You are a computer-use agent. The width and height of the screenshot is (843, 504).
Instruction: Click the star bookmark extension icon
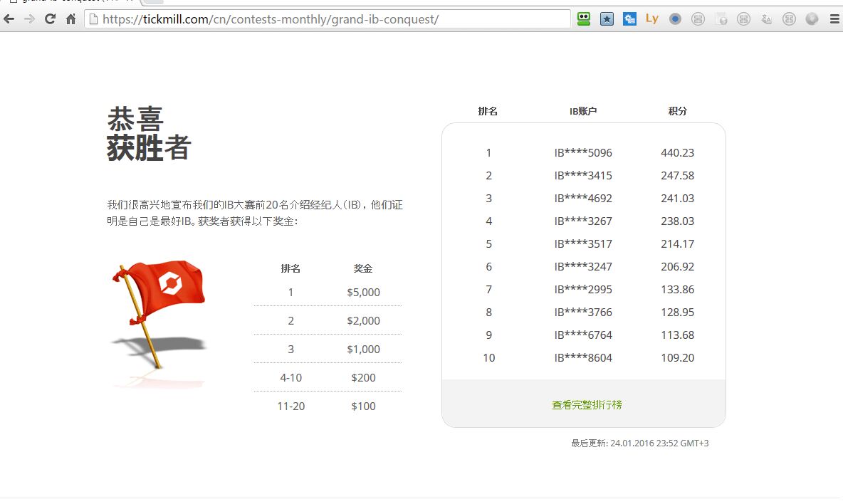point(607,19)
